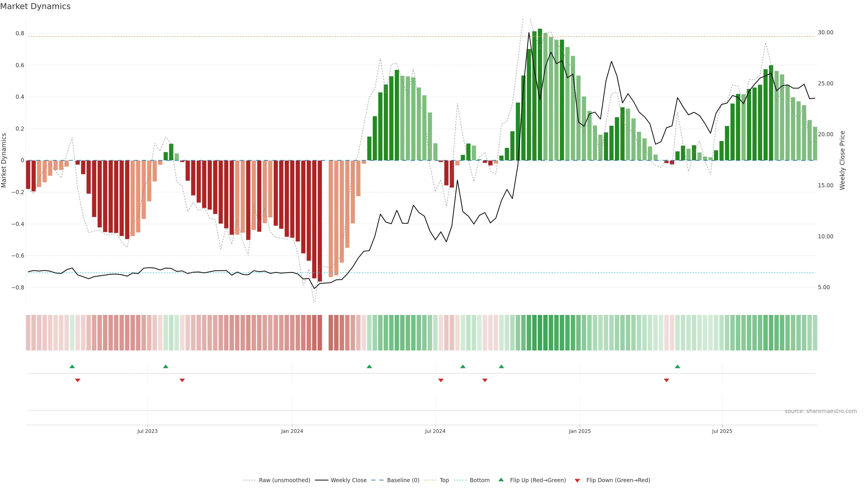Click the Jan 2024 x-axis label
This screenshot has width=868, height=488.
(292, 431)
